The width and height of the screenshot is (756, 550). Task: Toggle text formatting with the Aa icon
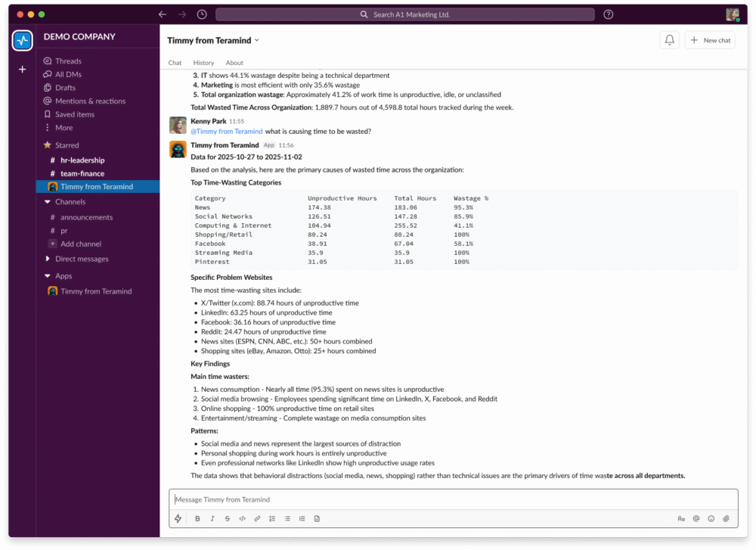(x=681, y=519)
